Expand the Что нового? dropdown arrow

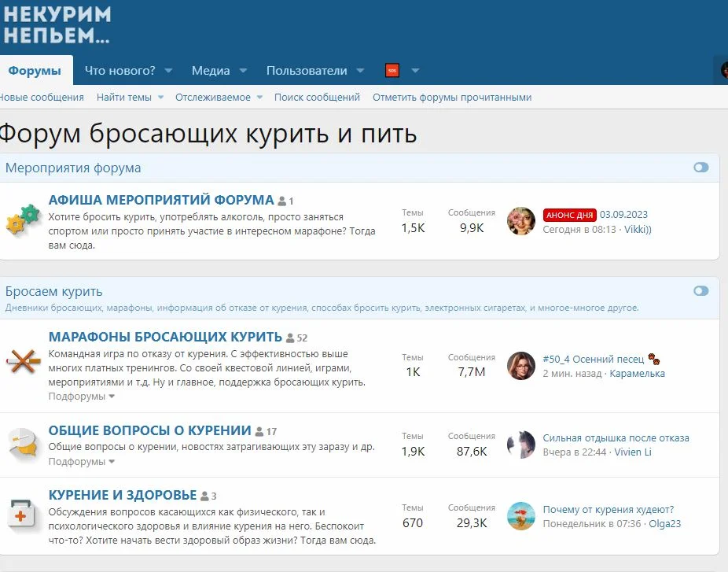point(168,71)
